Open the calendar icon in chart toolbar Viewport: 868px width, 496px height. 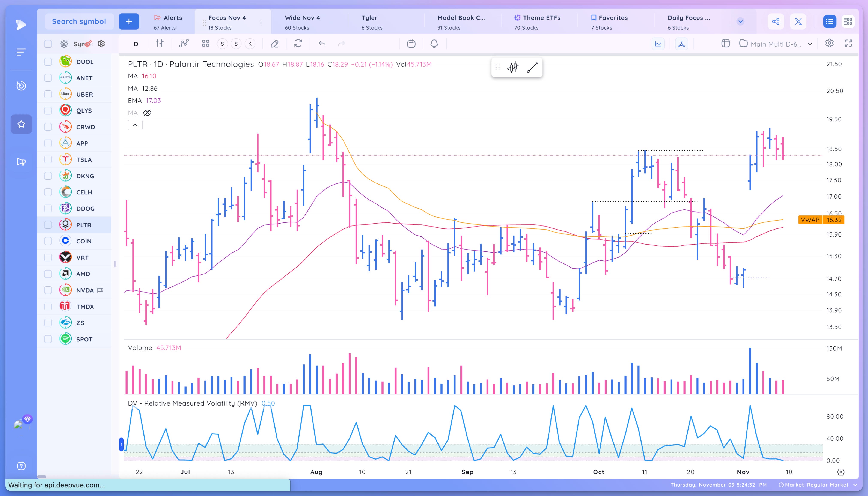click(411, 44)
